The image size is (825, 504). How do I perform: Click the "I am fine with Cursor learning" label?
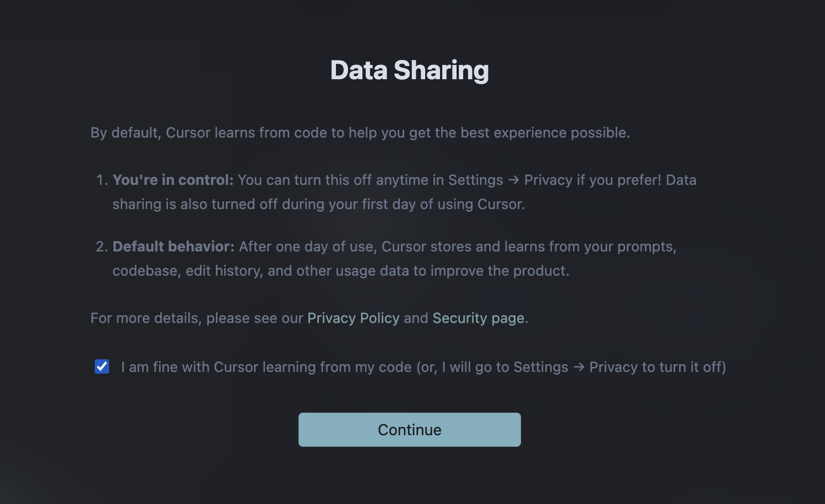pos(424,367)
